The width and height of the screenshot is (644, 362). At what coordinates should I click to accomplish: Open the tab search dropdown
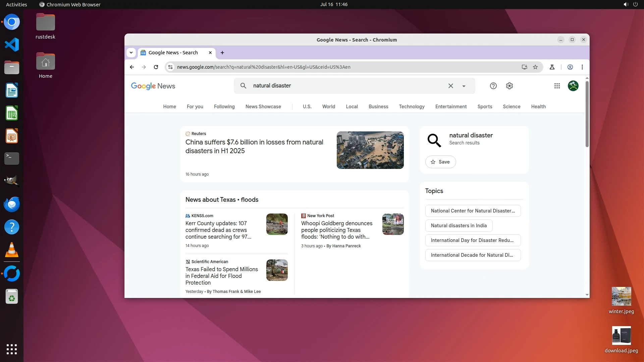tap(131, 53)
